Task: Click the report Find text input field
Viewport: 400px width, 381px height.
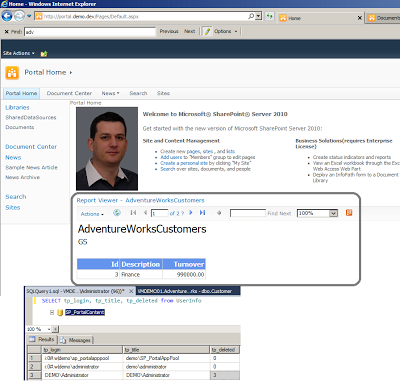Action: (248, 213)
